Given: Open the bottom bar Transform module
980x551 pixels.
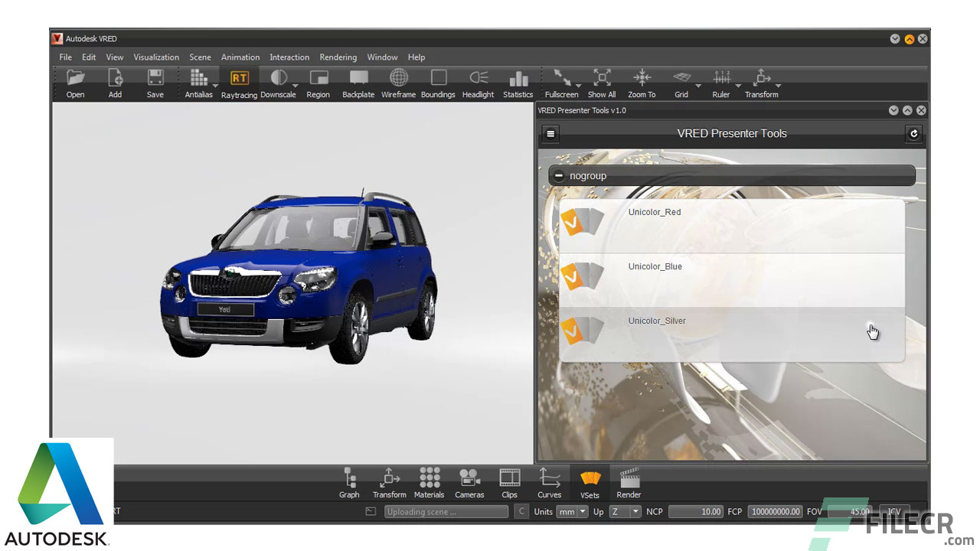Looking at the screenshot, I should click(390, 483).
